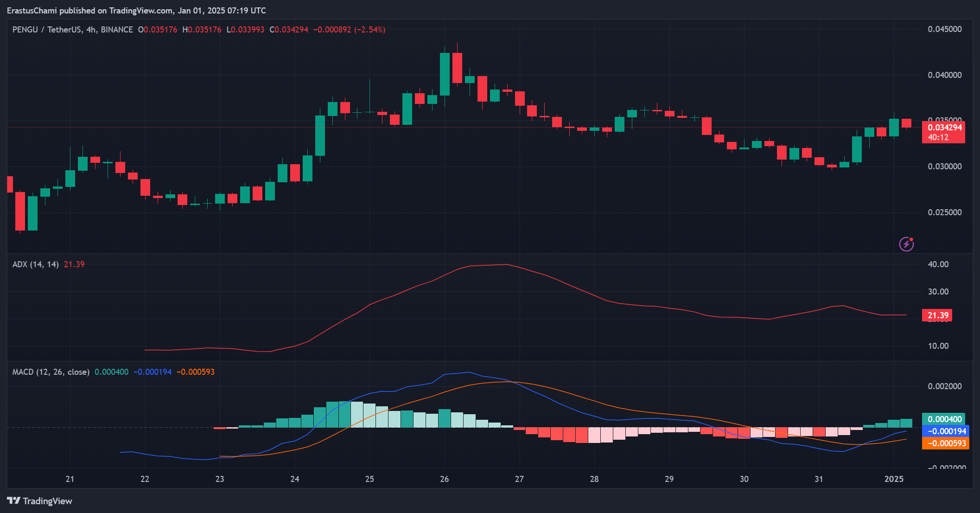Click the candle countdown timer 40:12
The width and height of the screenshot is (980, 513).
(938, 137)
